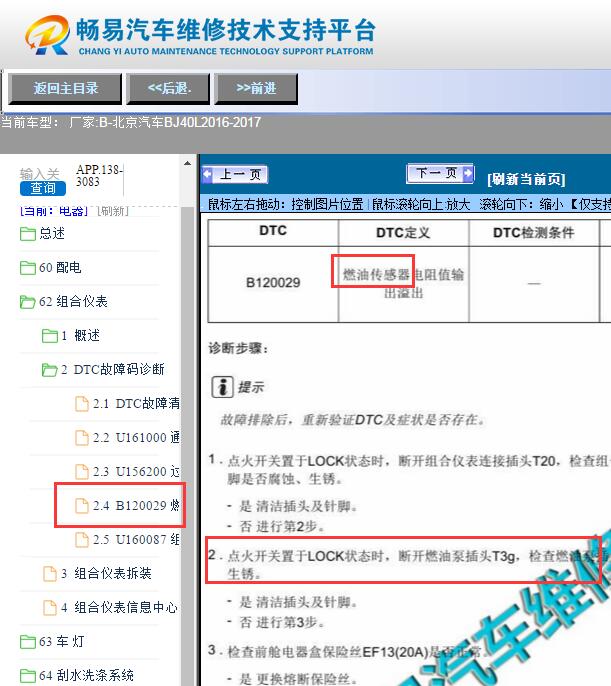Click page icon of 2.4 B120029
This screenshot has height=686, width=611.
pyautogui.click(x=82, y=506)
